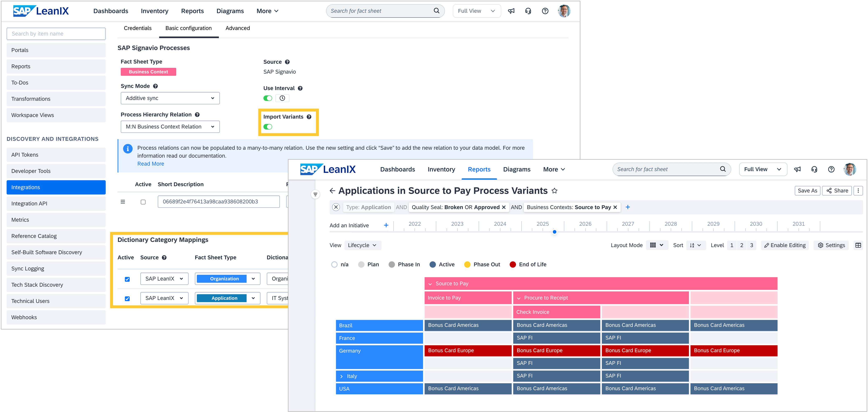This screenshot has height=412, width=868.
Task: Click the announcements megaphone icon in Reports header
Action: click(797, 169)
